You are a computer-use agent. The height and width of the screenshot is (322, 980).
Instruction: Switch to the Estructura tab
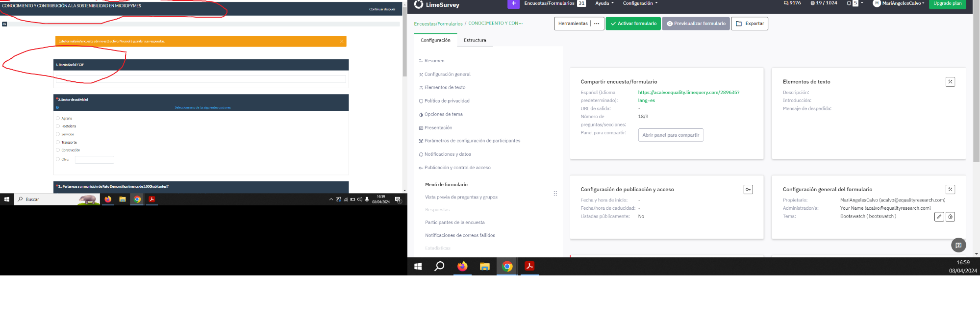tap(475, 40)
